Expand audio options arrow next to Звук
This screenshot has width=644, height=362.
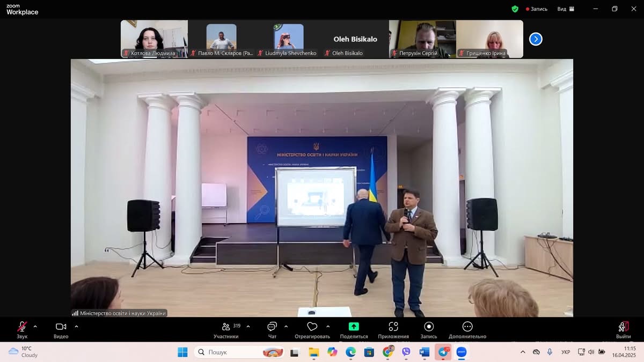click(x=35, y=326)
